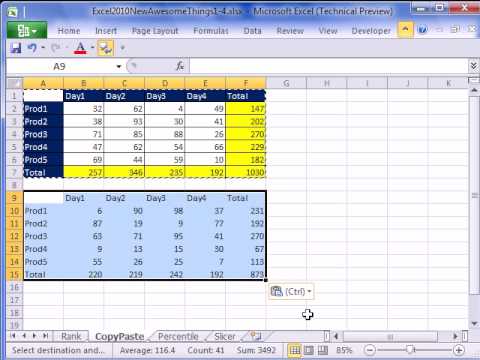Viewport: 480px width, 360px height.
Task: Open Excel Help question mark icon
Action: point(422,30)
